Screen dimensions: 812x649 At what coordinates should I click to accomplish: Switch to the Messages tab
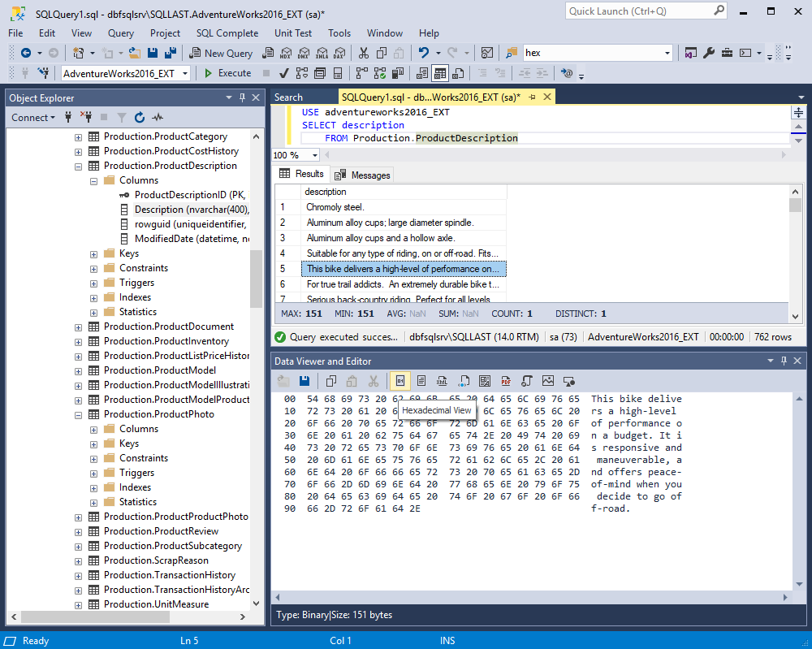coord(363,175)
